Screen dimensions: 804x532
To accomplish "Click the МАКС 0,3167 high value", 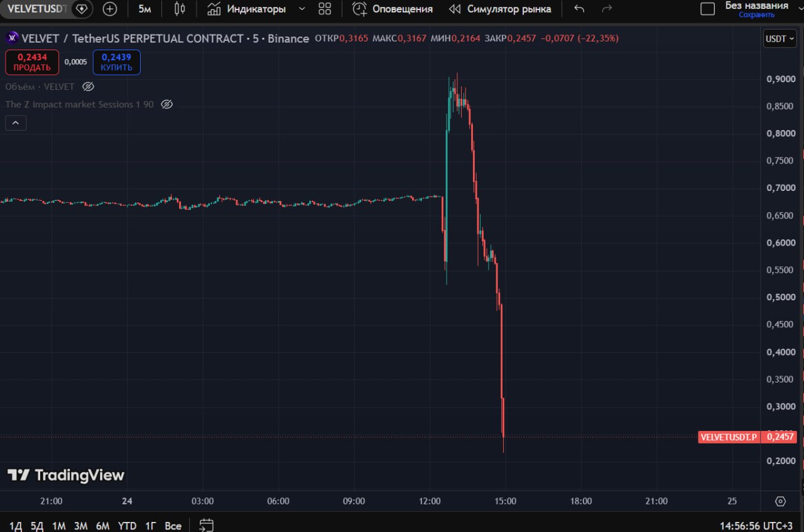I will (x=399, y=38).
